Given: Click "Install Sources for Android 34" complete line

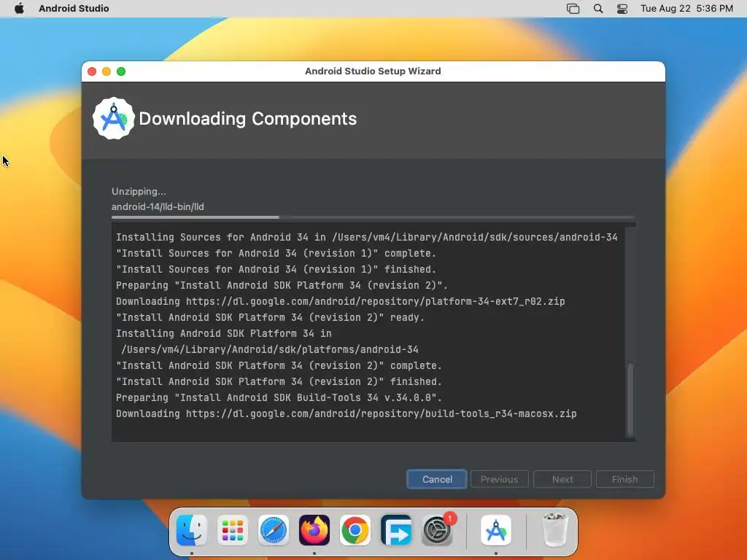Looking at the screenshot, I should click(276, 253).
